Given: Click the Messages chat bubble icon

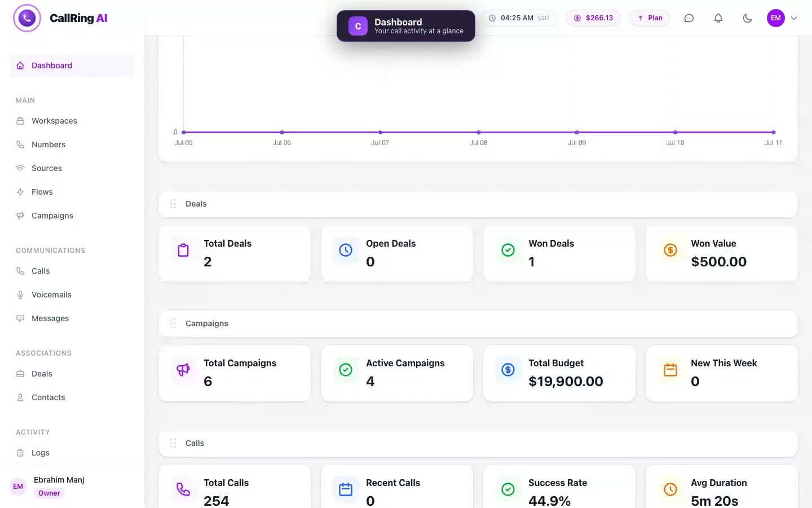Looking at the screenshot, I should [x=20, y=318].
